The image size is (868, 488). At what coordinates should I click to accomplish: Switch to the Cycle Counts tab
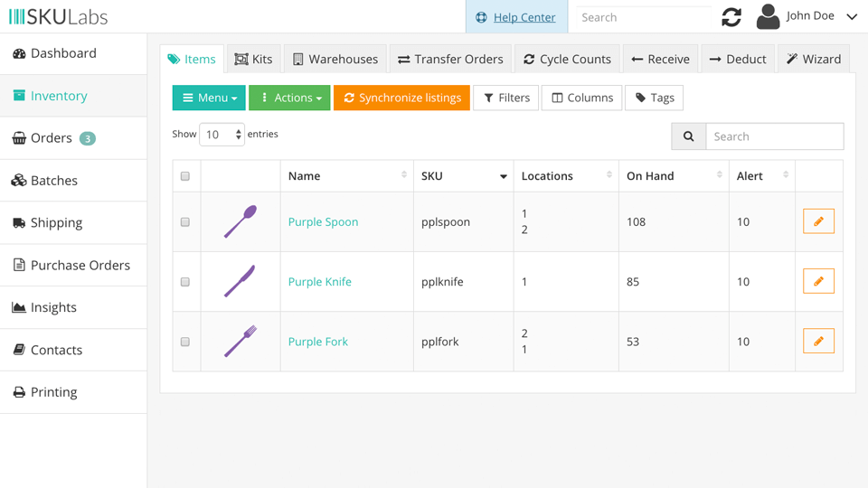pos(567,59)
